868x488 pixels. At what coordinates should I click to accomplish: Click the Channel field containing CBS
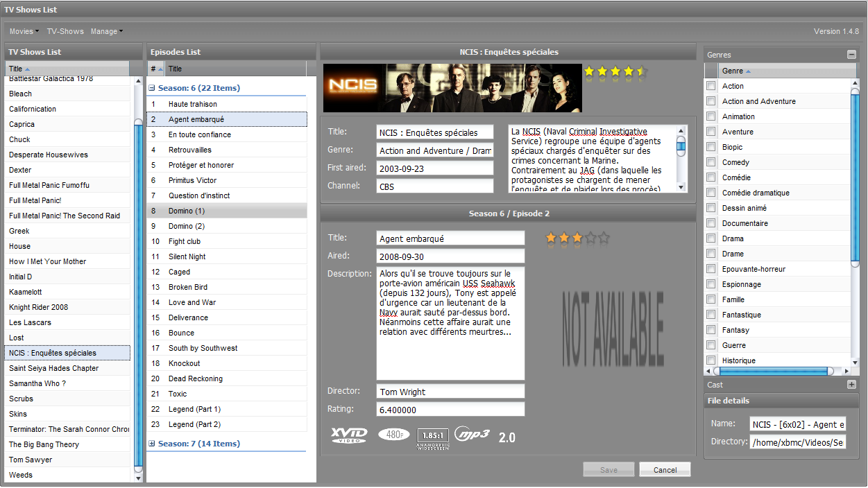[435, 186]
